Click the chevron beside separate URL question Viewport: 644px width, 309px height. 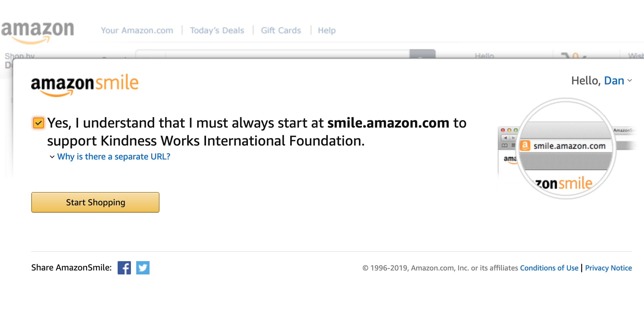coord(52,157)
